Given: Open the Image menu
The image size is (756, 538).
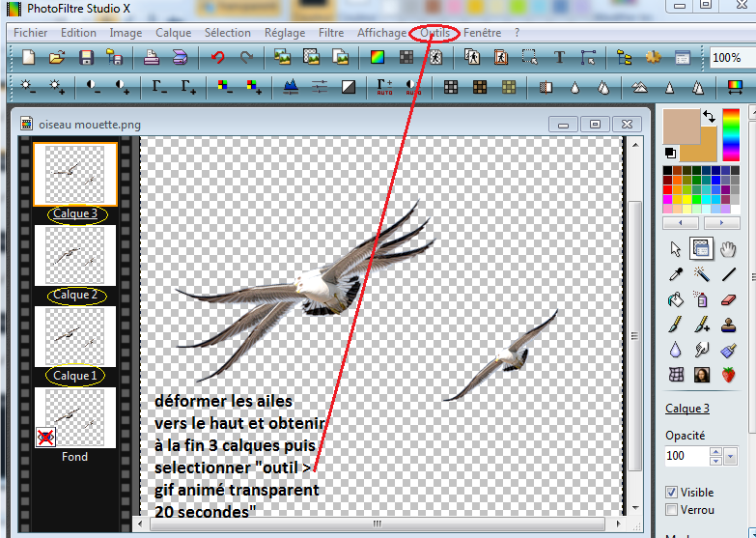Looking at the screenshot, I should coord(126,33).
